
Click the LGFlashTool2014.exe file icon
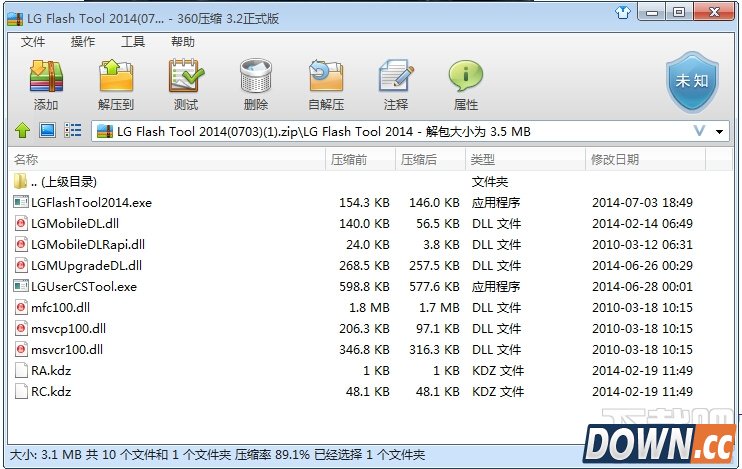21,202
